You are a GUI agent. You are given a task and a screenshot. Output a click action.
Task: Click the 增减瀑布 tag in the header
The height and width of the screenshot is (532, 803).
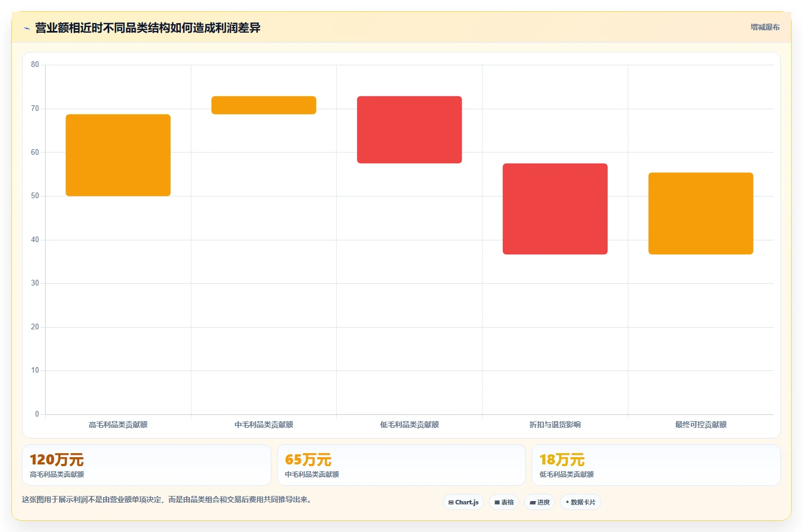[765, 27]
